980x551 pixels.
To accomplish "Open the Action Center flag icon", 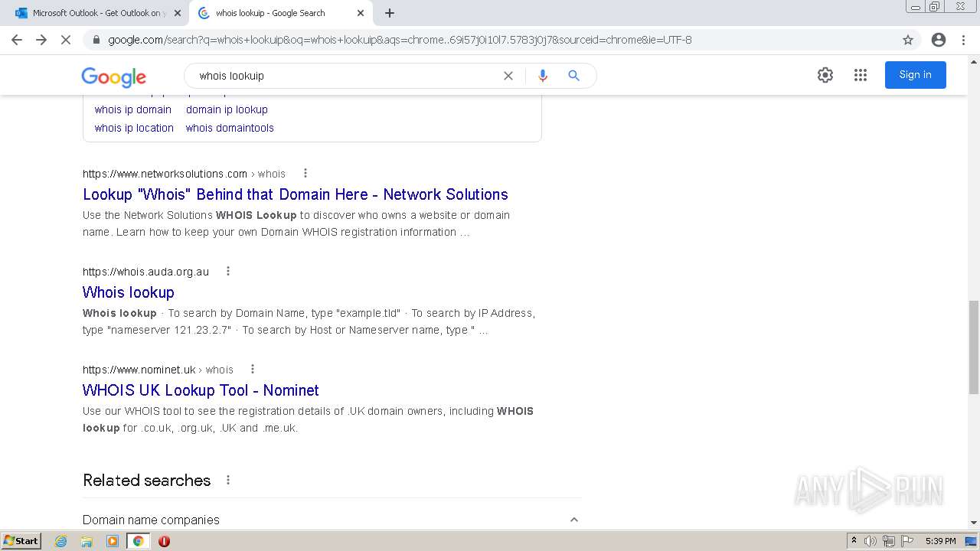I will (907, 541).
